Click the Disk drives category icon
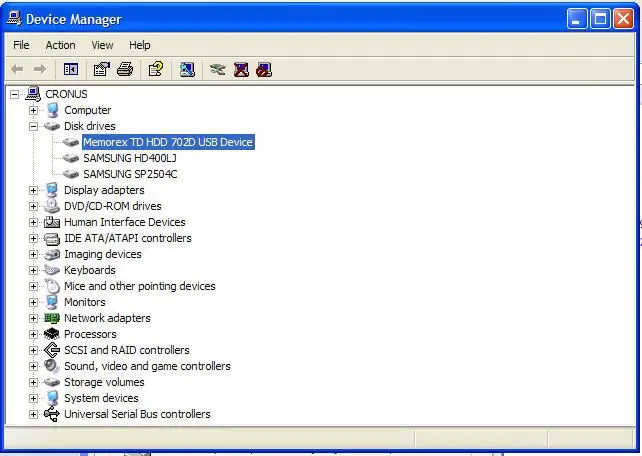 (x=52, y=126)
